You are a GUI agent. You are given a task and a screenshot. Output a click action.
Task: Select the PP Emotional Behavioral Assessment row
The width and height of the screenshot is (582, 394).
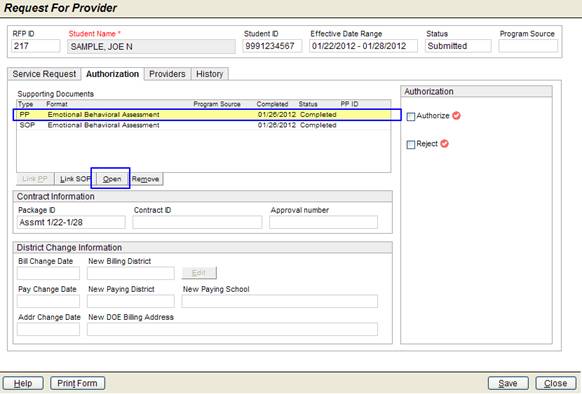click(x=203, y=115)
